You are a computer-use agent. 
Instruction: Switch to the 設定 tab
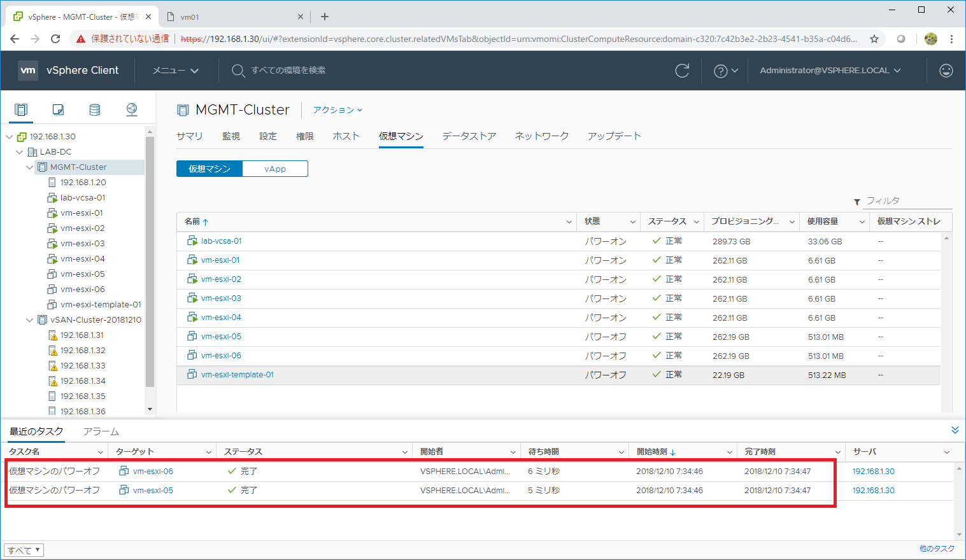click(268, 136)
